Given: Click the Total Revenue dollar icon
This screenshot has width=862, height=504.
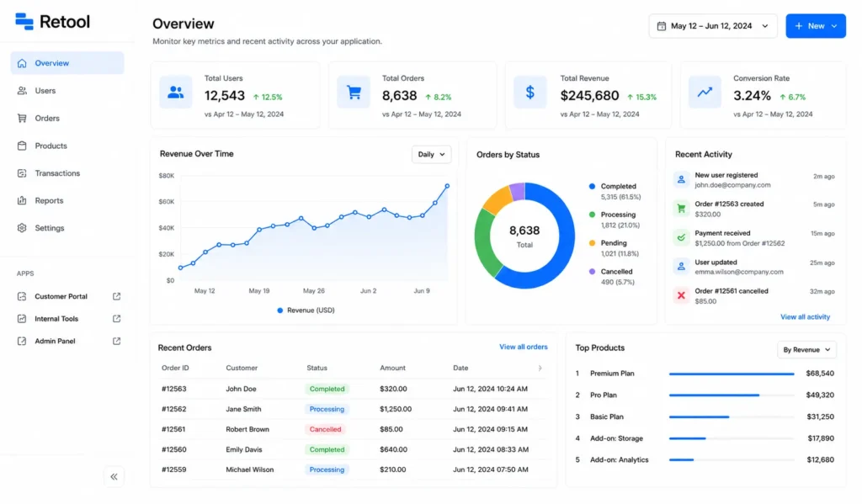Looking at the screenshot, I should 530,93.
